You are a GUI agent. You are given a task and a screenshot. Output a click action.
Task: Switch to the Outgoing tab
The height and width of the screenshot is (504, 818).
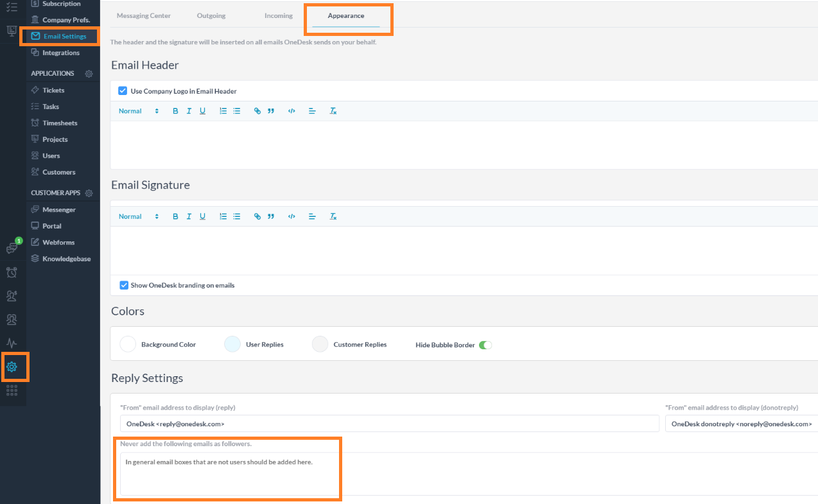211,15
